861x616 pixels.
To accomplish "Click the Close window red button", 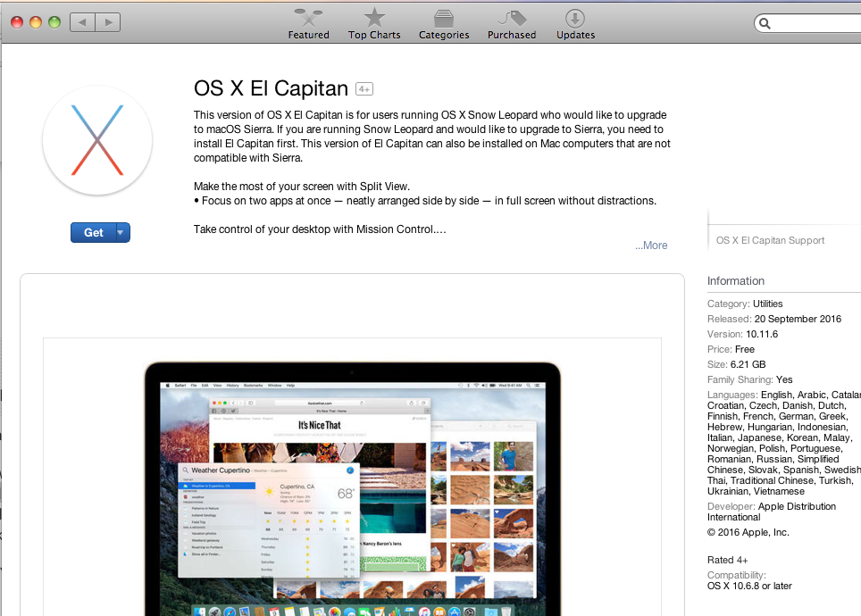I will (x=17, y=22).
